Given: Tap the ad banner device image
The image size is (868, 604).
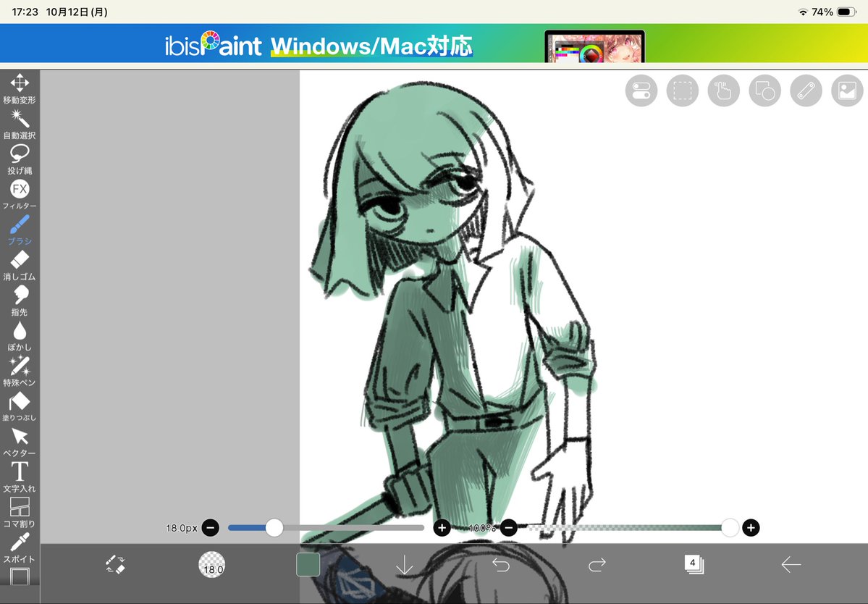Looking at the screenshot, I should click(x=594, y=46).
